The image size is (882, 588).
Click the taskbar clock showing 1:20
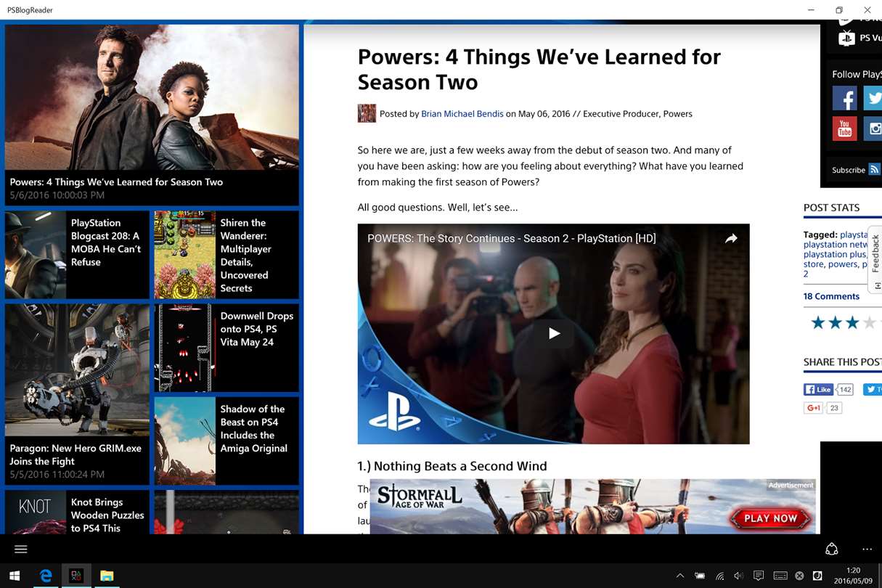coord(854,576)
